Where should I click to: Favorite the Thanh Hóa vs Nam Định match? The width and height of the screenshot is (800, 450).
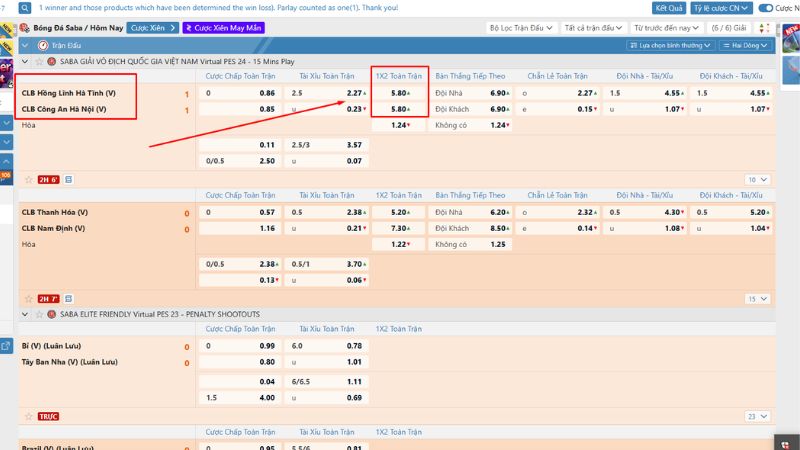coord(27,298)
